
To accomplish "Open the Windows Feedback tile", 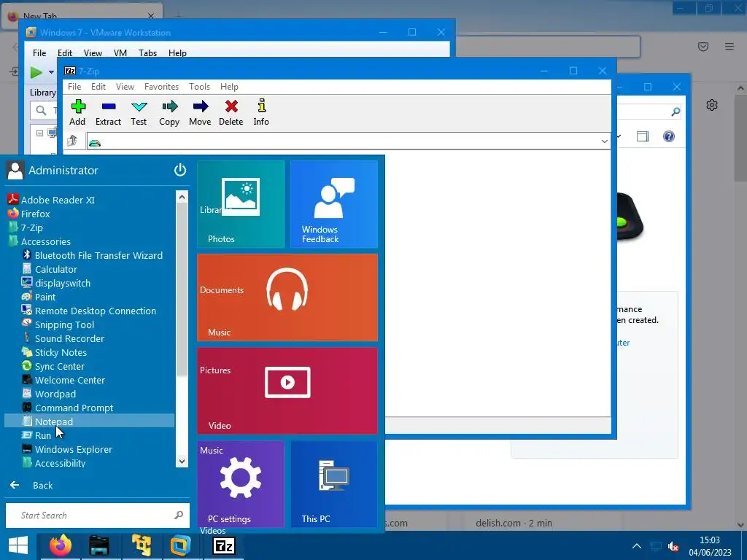I will click(334, 204).
